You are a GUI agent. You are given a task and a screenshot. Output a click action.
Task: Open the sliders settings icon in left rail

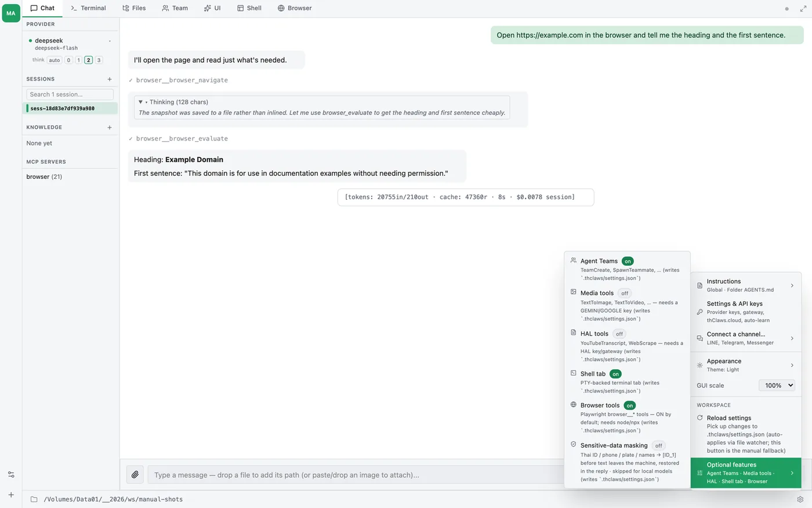point(11,474)
